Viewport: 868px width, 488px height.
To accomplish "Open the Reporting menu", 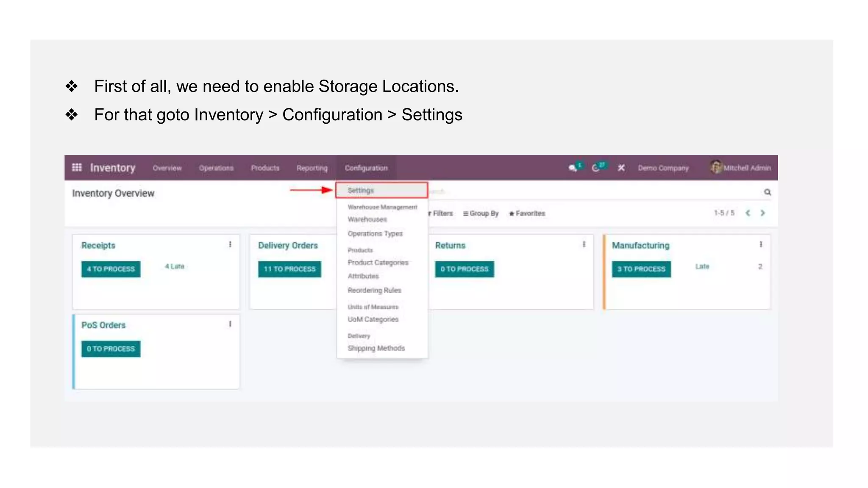I will coord(312,168).
